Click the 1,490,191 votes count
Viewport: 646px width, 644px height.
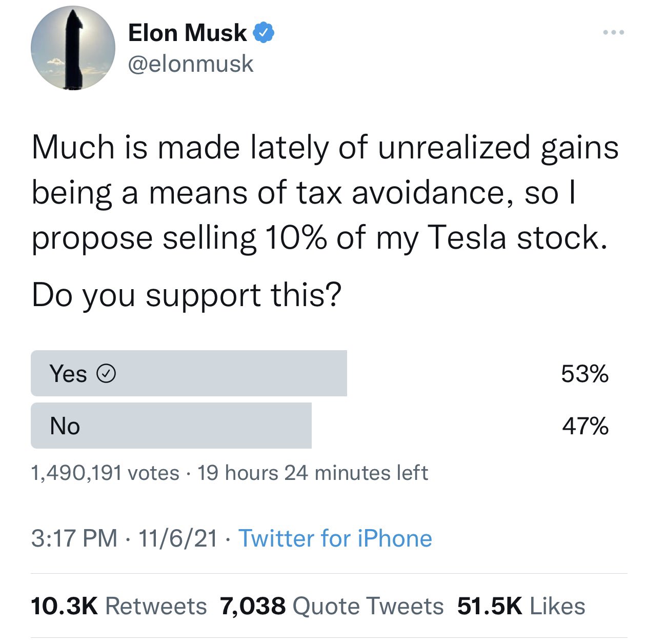pos(105,473)
